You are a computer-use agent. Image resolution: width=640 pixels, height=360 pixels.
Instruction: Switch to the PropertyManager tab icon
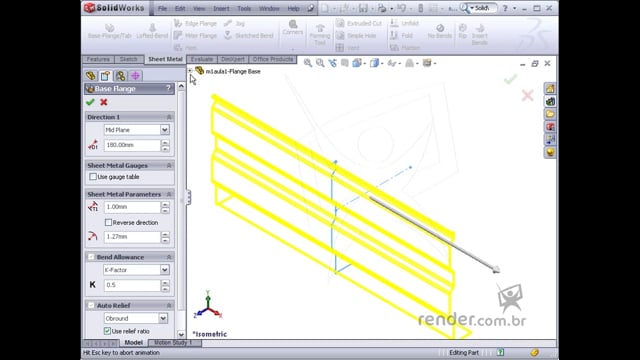(105, 76)
